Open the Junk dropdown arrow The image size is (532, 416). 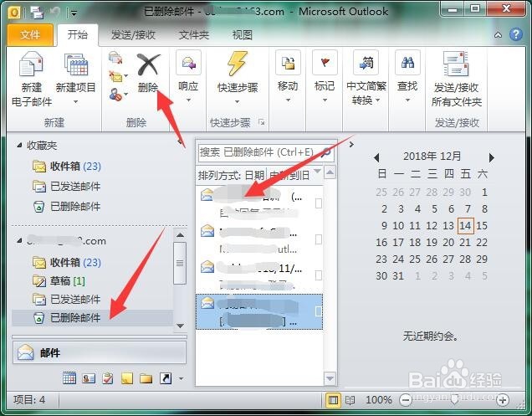pyautogui.click(x=125, y=94)
